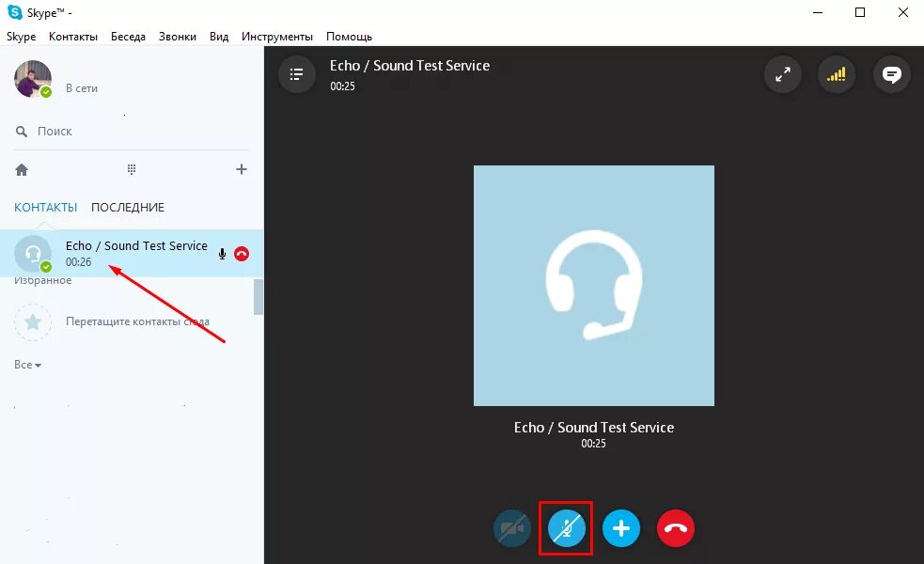Click the search magnifier icon

tap(22, 132)
